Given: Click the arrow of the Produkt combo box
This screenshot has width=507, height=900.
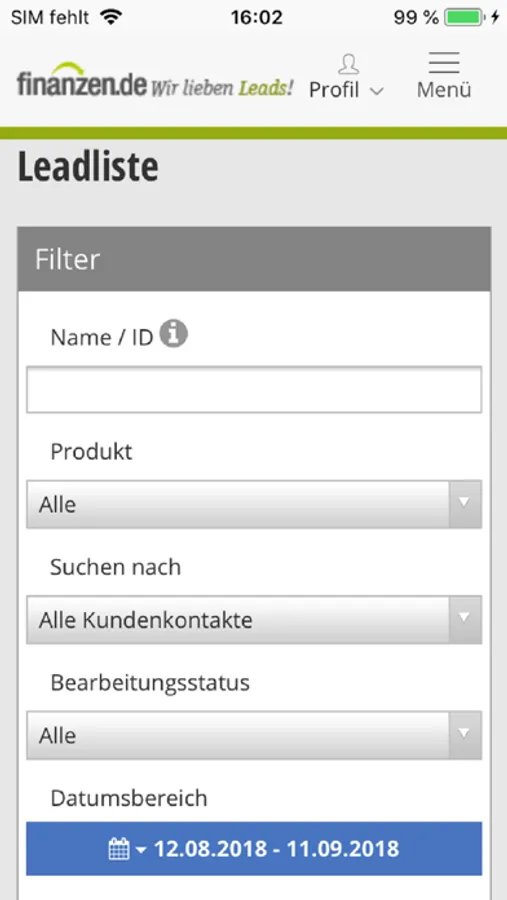Looking at the screenshot, I should click(x=465, y=504).
